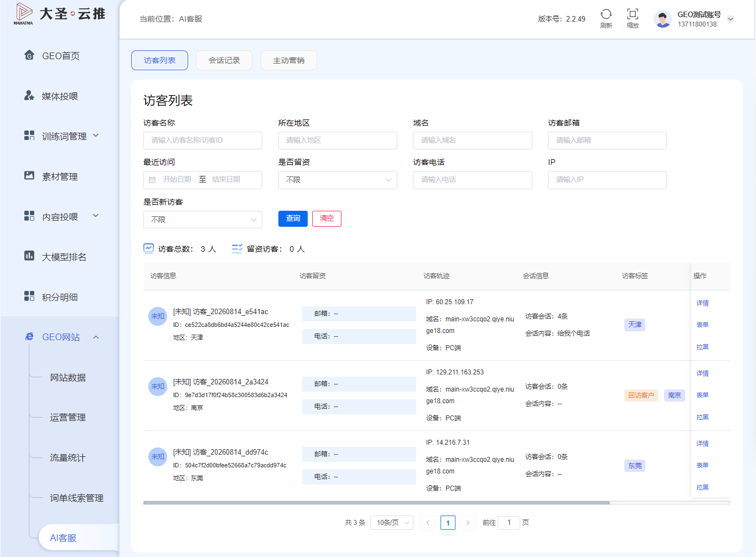Open 详情 for visitor 14.216.7.31
The height and width of the screenshot is (557, 756).
[702, 444]
